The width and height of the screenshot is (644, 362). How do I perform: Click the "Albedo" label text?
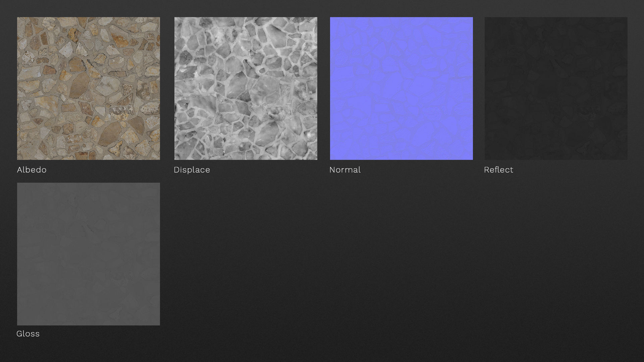32,170
